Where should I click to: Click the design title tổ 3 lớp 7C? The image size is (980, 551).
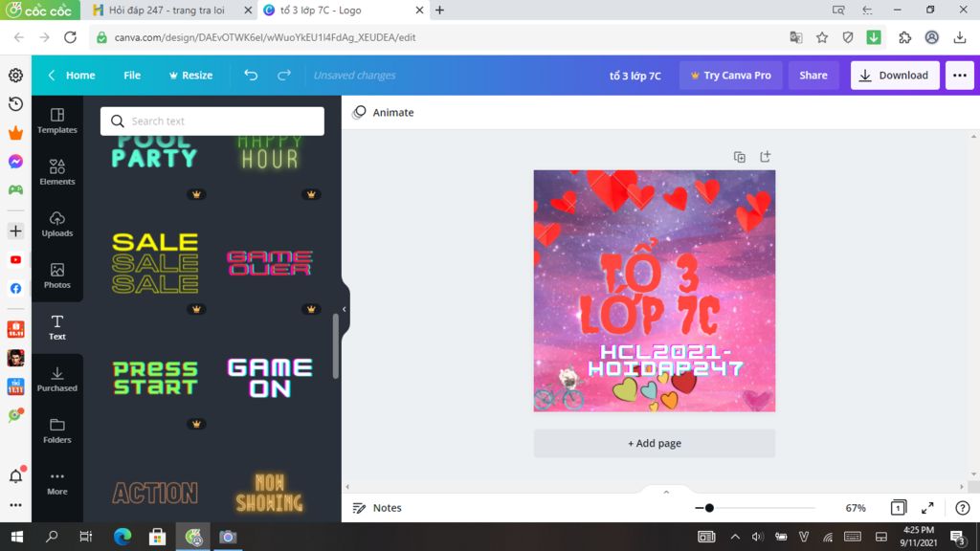point(635,76)
